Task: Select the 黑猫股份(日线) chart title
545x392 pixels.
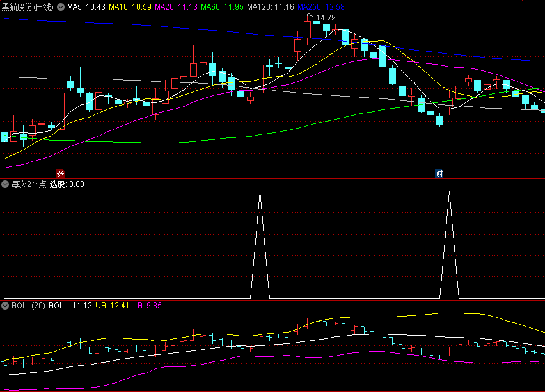Action: (x=28, y=7)
